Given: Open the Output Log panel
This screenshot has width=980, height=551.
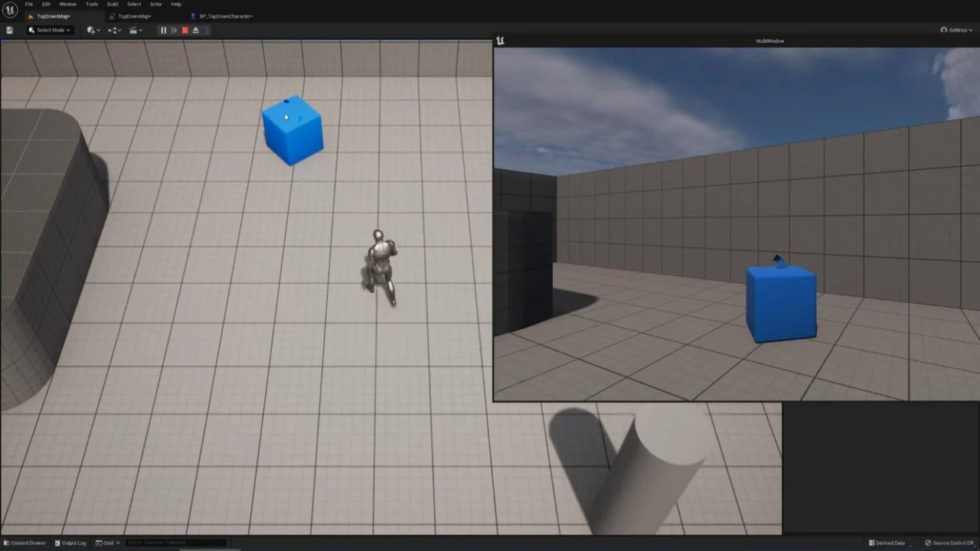Looking at the screenshot, I should click(x=73, y=543).
